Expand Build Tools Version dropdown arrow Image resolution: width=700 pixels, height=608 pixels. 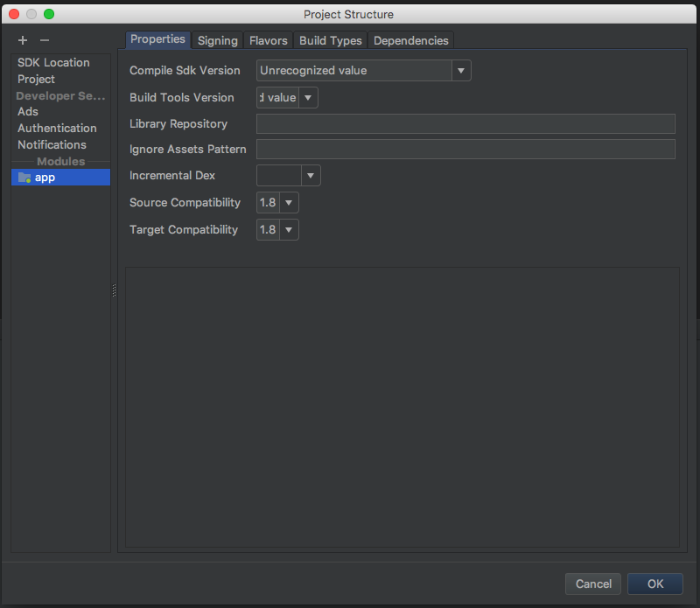point(308,98)
